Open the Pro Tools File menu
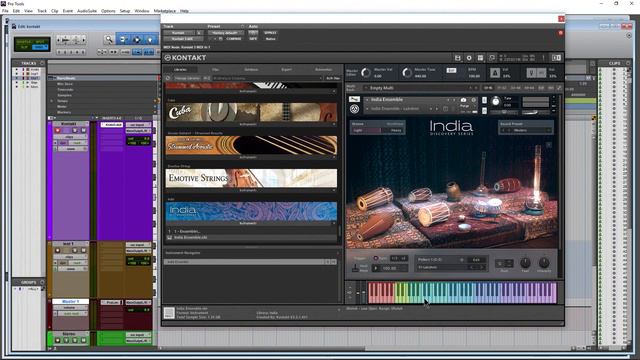The width and height of the screenshot is (640, 360). coord(5,11)
